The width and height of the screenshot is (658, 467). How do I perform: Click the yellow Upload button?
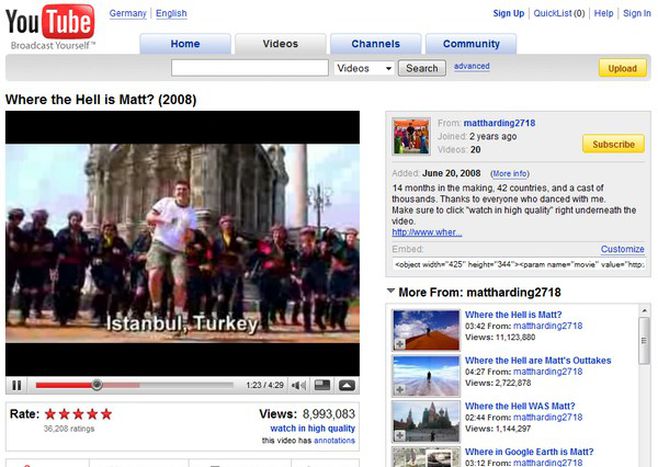click(x=622, y=68)
